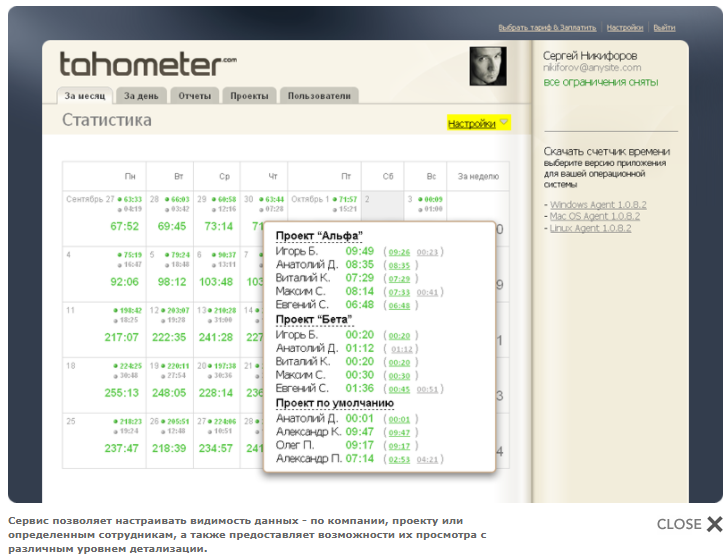Open the Проект “Бета” heading in the popup

point(314,319)
